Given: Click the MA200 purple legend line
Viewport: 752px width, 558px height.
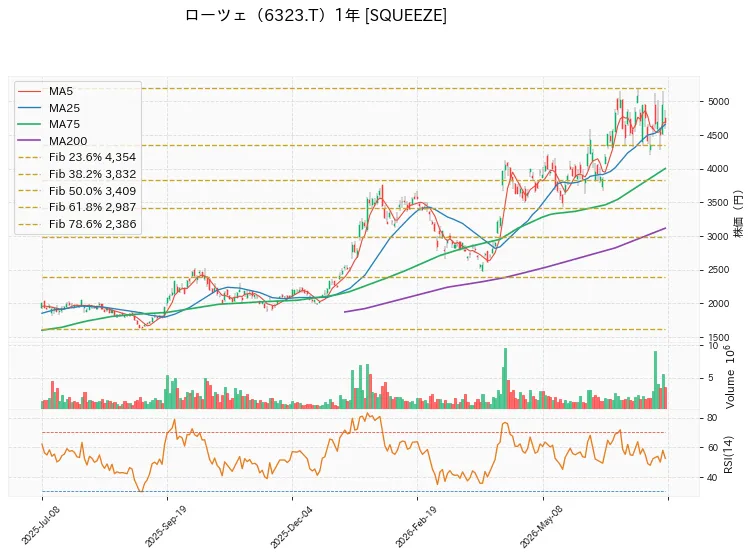Looking at the screenshot, I should pos(29,141).
